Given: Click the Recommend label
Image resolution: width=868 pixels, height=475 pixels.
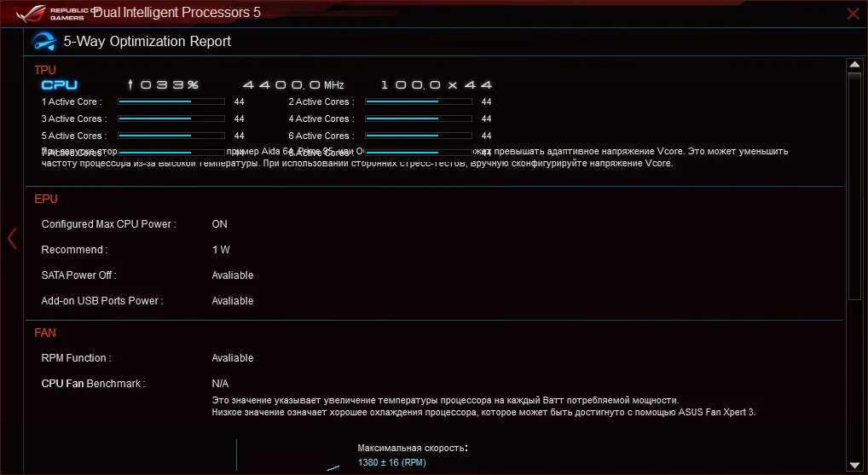Looking at the screenshot, I should pyautogui.click(x=75, y=250).
